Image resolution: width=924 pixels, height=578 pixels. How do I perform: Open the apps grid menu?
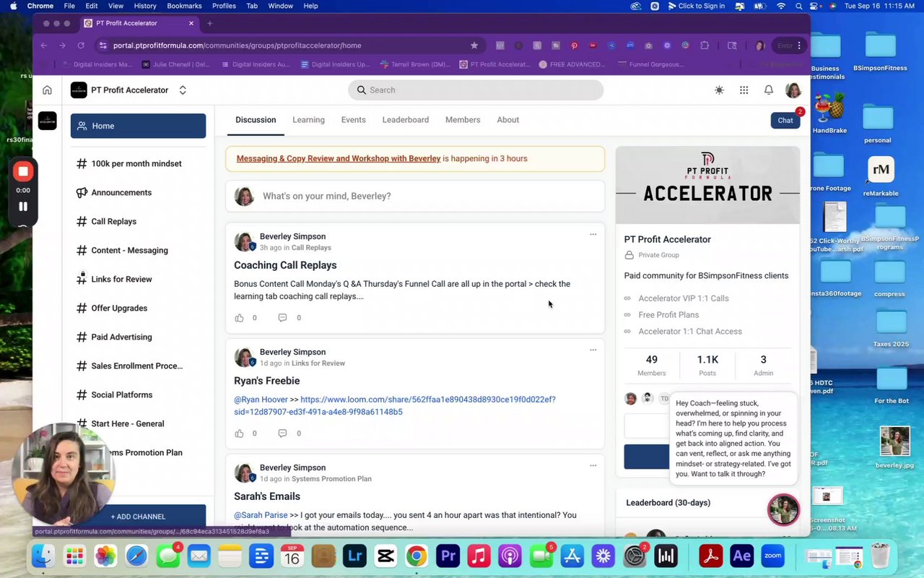(x=744, y=90)
